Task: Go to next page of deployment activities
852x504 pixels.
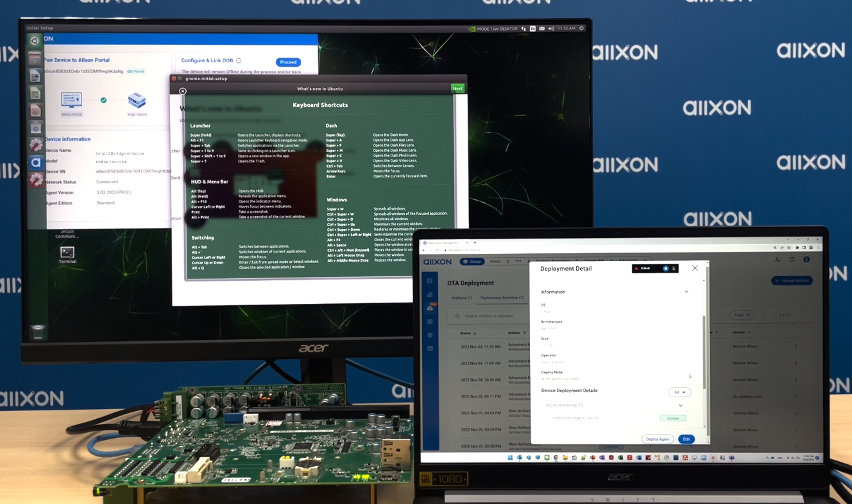Action: (774, 315)
